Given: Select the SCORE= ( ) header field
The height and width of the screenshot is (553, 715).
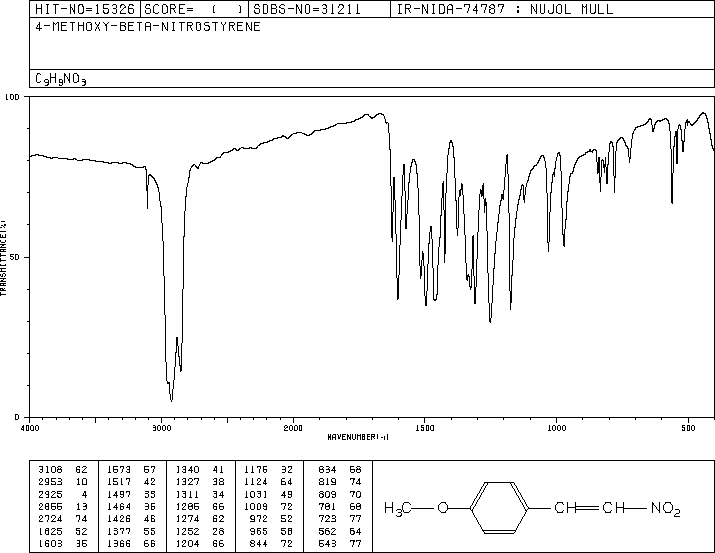Looking at the screenshot, I should [x=194, y=9].
